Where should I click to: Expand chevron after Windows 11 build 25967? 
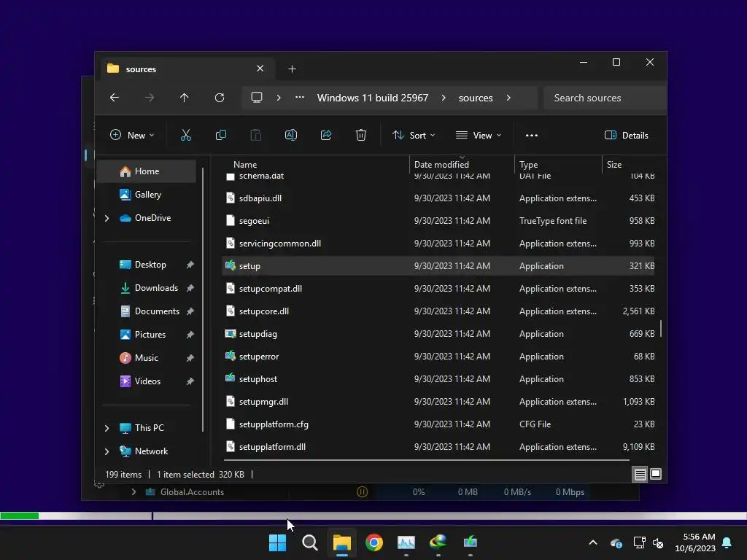point(444,98)
